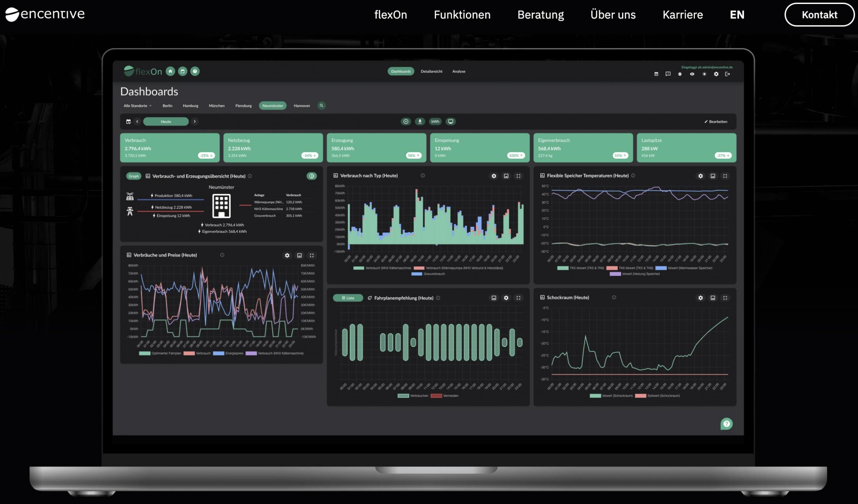Go to the next day with right chevron
The height and width of the screenshot is (504, 858).
pos(195,122)
